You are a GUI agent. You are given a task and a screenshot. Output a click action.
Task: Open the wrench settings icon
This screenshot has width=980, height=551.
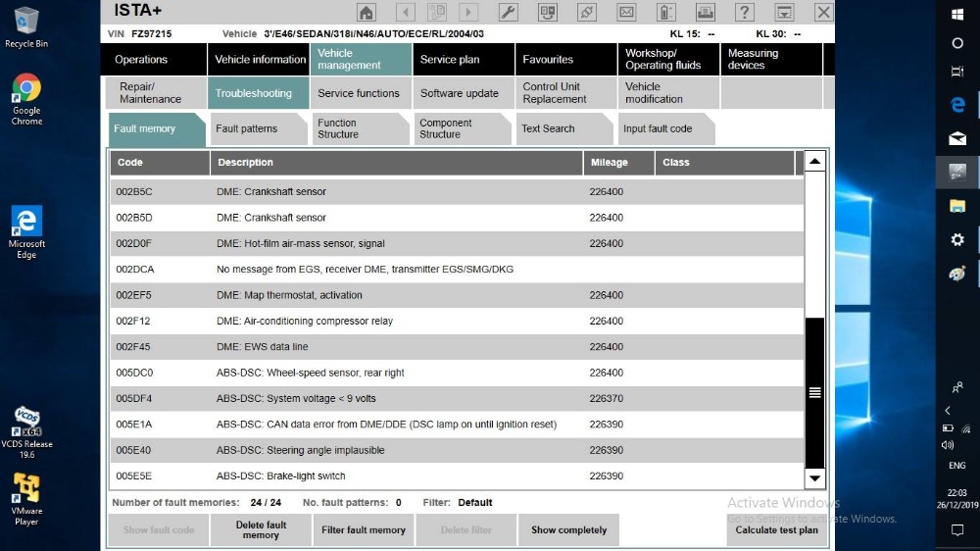[508, 12]
